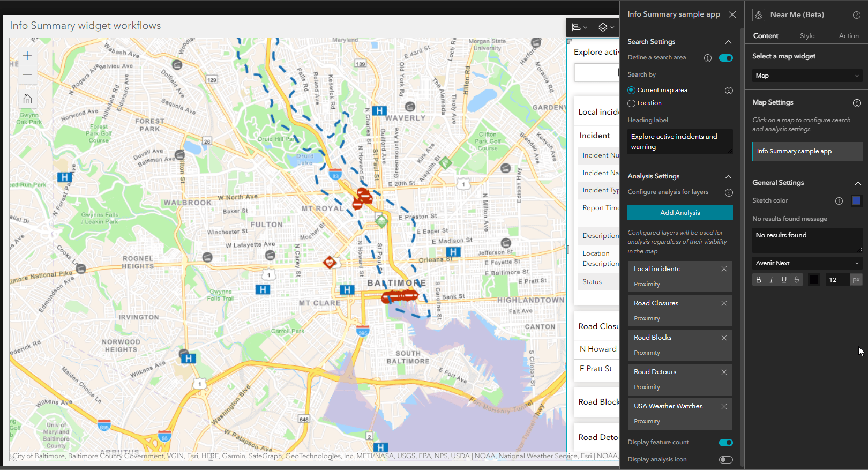This screenshot has width=868, height=470.
Task: Pick the blue Sketch color swatch
Action: 856,200
